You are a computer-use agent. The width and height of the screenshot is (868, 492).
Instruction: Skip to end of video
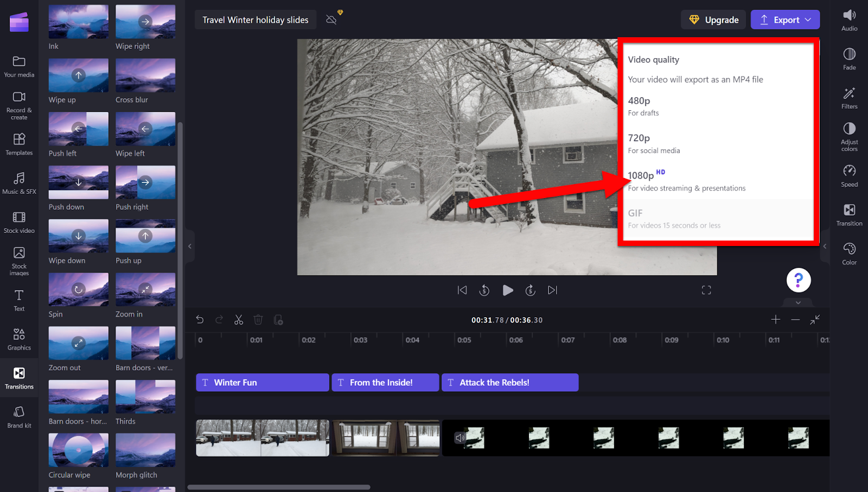[552, 291]
